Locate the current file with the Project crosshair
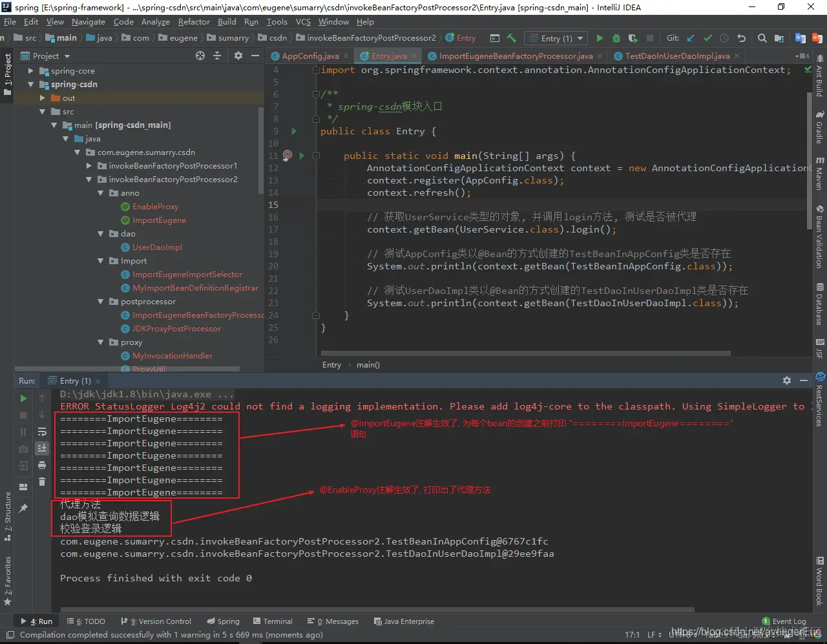 [200, 56]
